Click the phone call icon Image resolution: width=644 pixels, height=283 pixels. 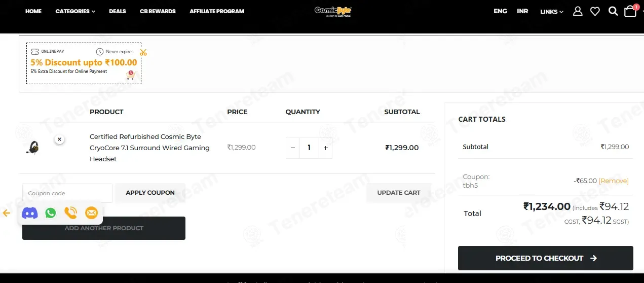click(x=70, y=213)
